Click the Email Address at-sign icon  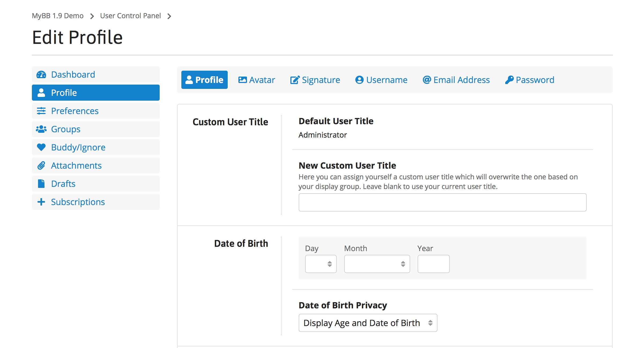click(427, 80)
